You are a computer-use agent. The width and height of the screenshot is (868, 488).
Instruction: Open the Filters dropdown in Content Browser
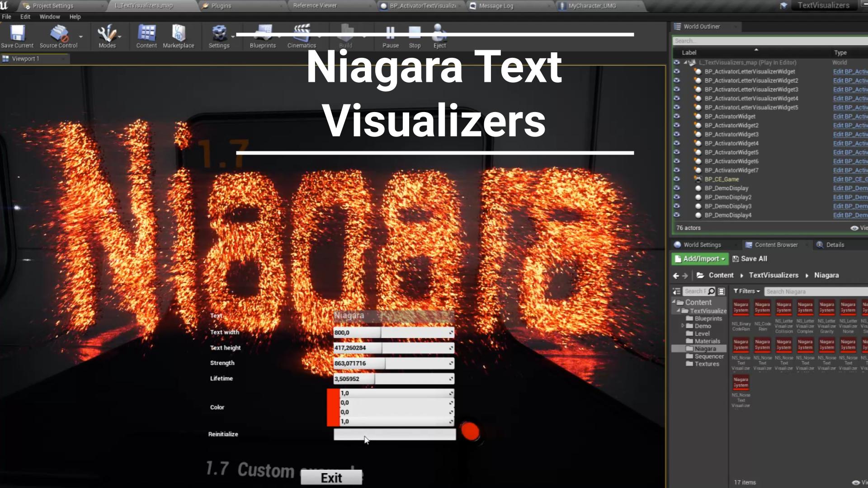click(x=746, y=291)
